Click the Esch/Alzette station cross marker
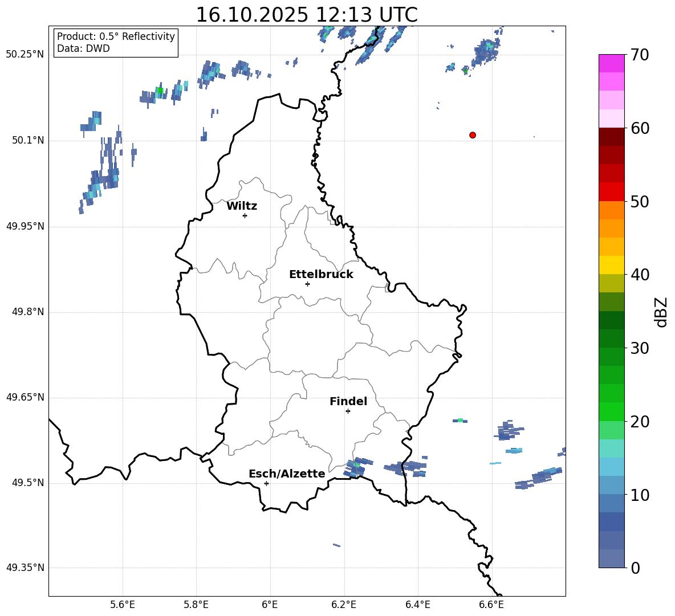 click(x=266, y=483)
